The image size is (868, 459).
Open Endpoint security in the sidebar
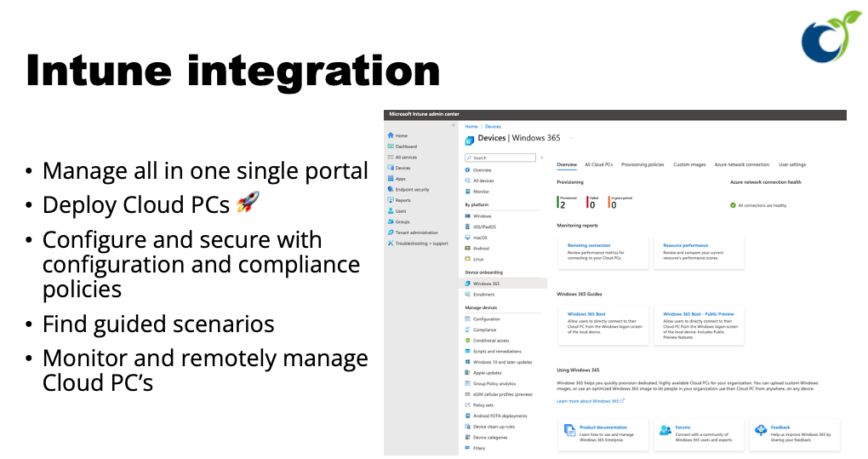click(x=408, y=190)
